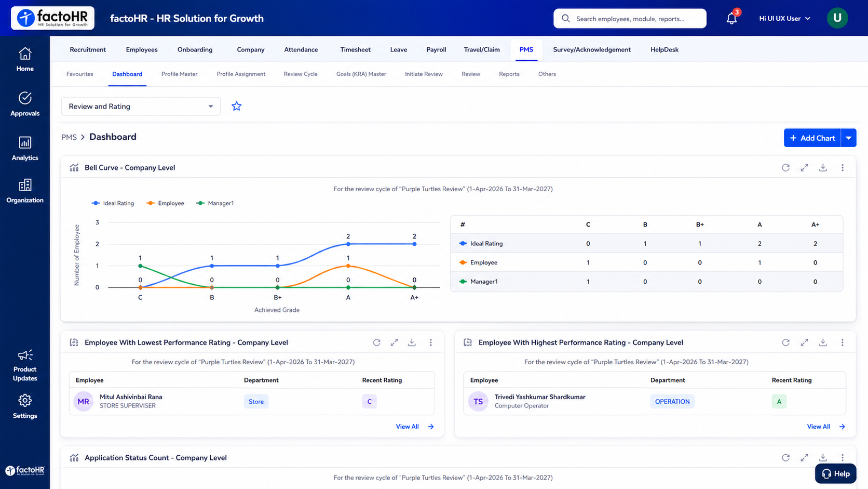868x489 pixels.
Task: Expand Bell Curve chart to fullscreen
Action: tap(804, 167)
